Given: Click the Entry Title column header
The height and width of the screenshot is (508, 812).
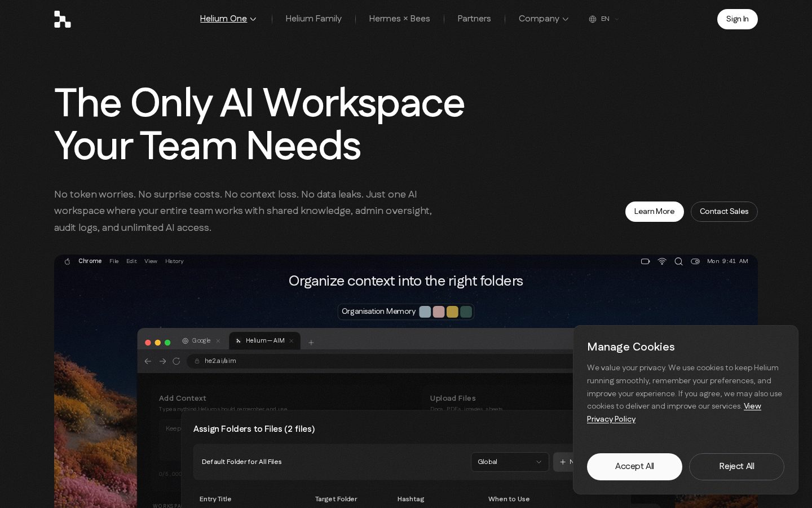Looking at the screenshot, I should coord(215,499).
